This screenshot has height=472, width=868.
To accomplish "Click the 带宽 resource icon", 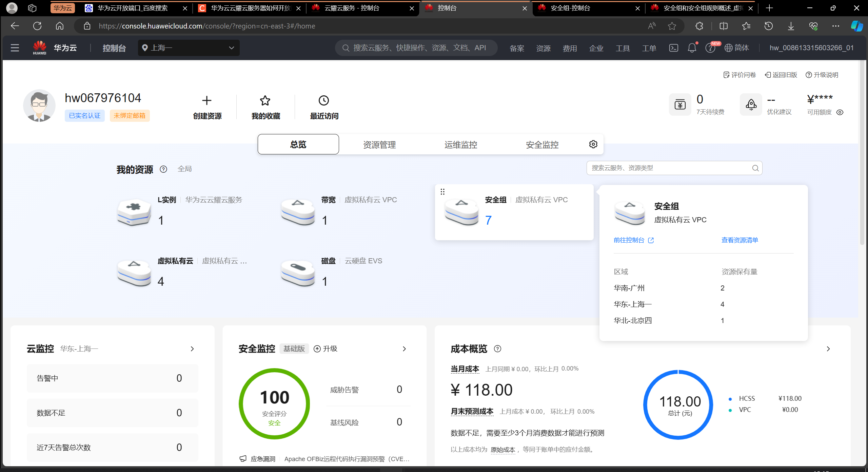I will point(298,212).
